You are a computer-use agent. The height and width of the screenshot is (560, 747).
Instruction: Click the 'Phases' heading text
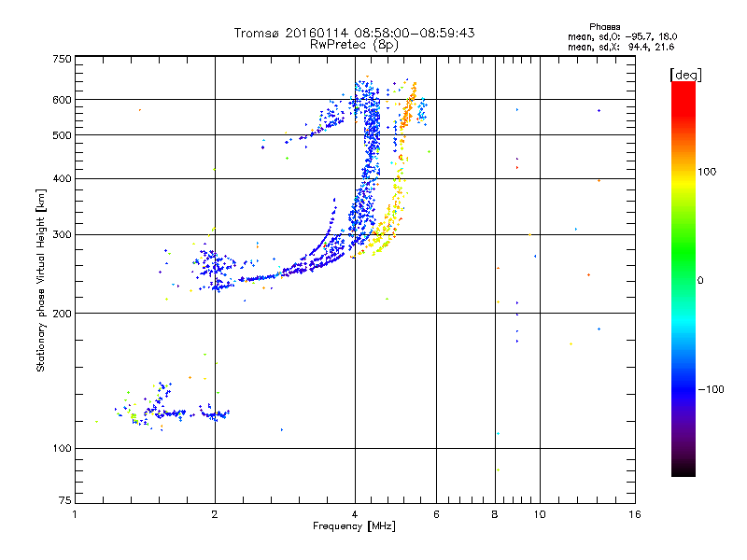pos(604,27)
